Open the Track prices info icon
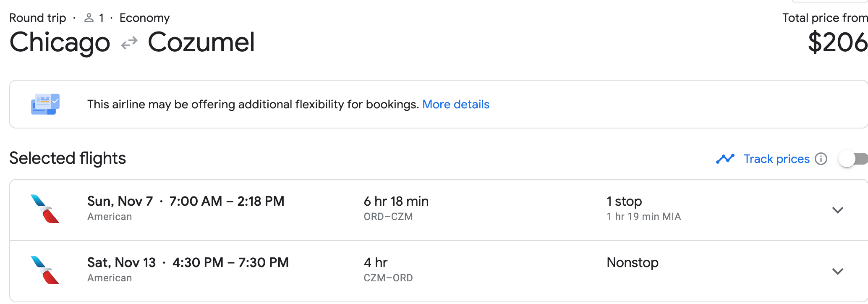The width and height of the screenshot is (868, 304). (821, 159)
